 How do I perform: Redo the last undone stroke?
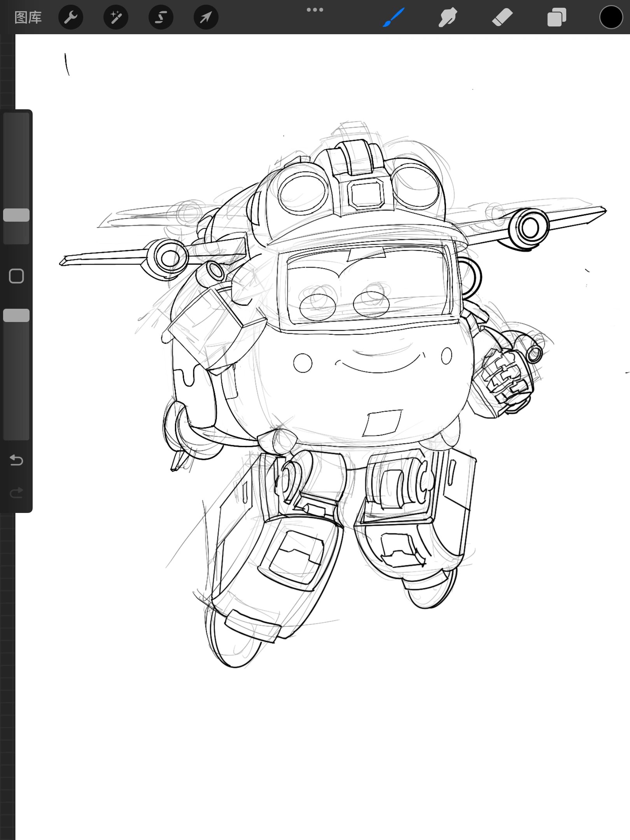coord(16,493)
